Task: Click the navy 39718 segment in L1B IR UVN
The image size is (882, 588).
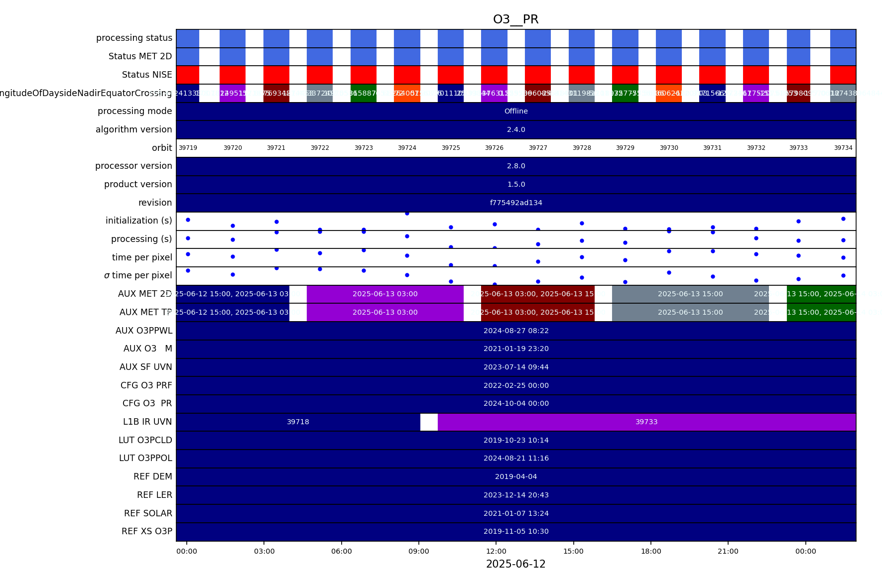Action: tap(298, 422)
